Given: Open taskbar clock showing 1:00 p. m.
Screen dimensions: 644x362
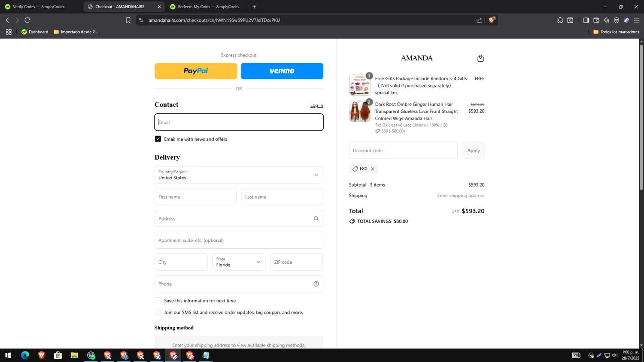Looking at the screenshot, I should (x=631, y=355).
